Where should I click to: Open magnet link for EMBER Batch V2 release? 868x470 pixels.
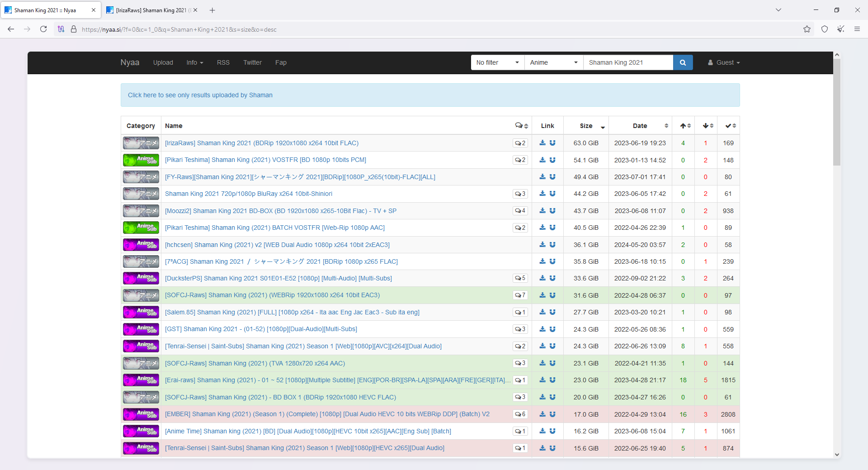tap(552, 414)
